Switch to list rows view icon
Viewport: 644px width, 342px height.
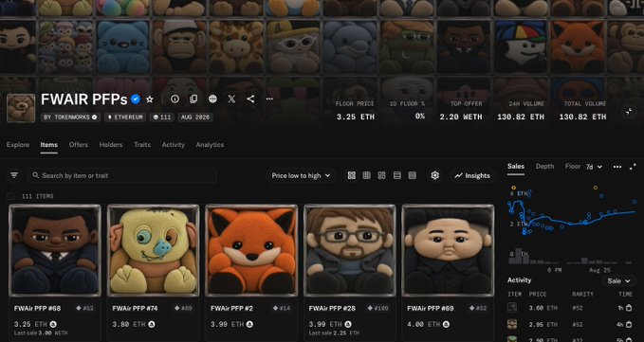coord(397,175)
